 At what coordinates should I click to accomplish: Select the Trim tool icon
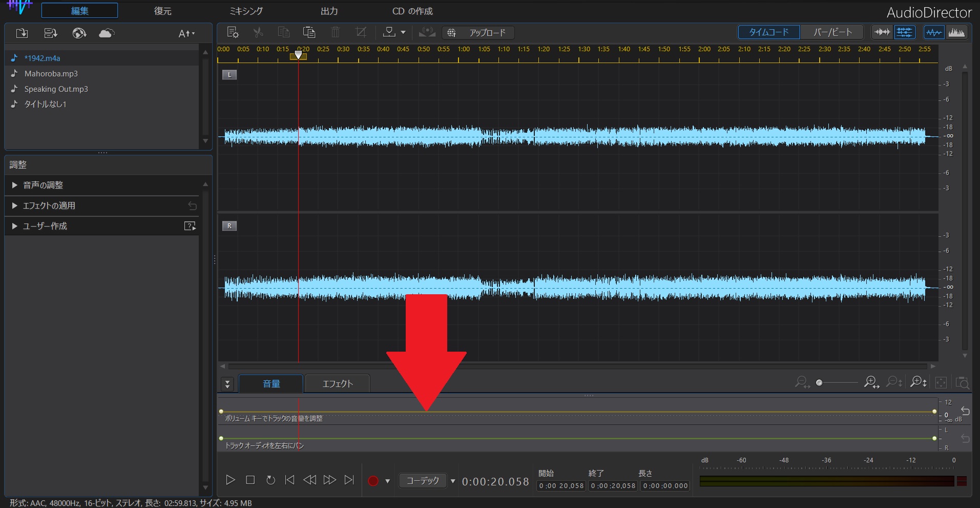click(x=361, y=32)
